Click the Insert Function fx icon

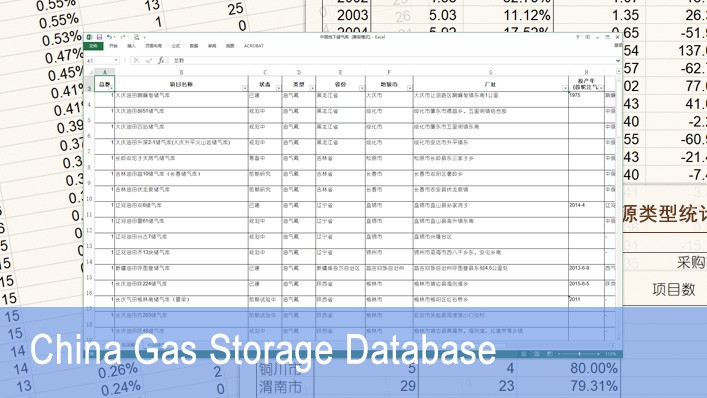click(161, 60)
